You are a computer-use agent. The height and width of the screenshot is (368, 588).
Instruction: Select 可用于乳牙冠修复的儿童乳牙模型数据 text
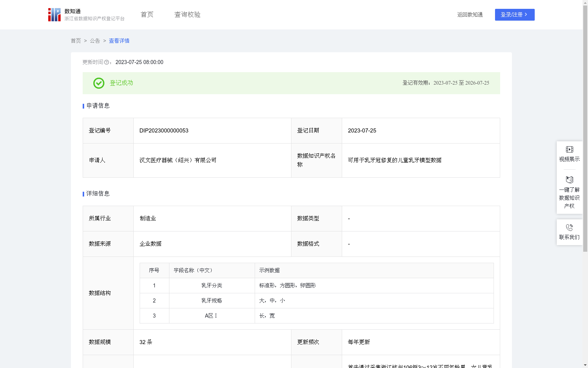point(395,160)
